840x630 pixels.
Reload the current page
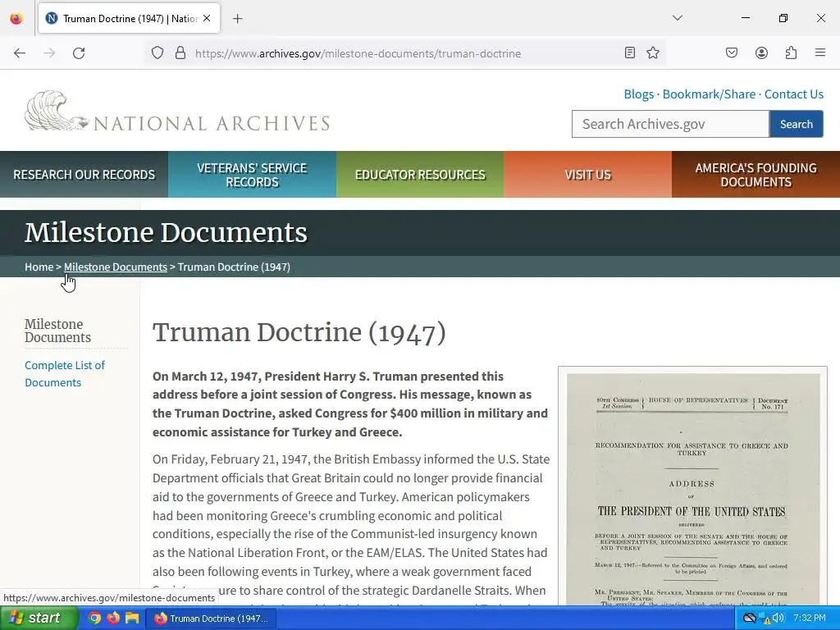pyautogui.click(x=79, y=53)
